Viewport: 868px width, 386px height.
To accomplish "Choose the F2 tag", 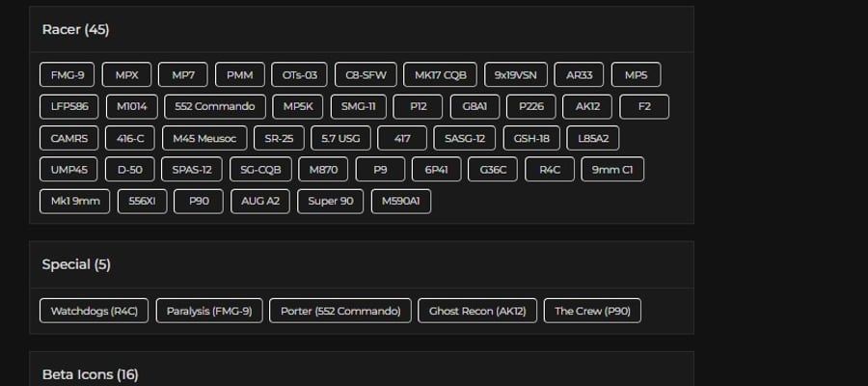I will [644, 107].
